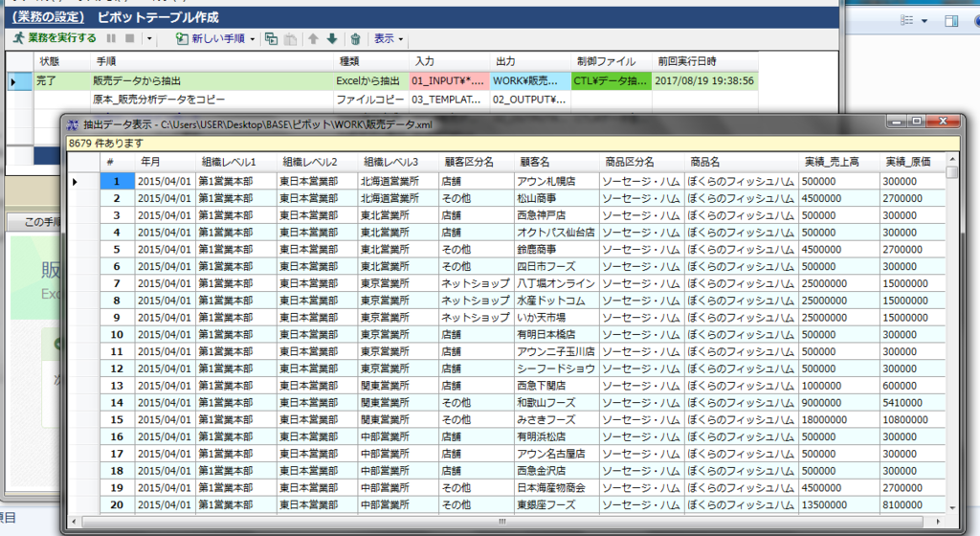This screenshot has height=536, width=980.
Task: Move the step down with the down arrow
Action: (332, 38)
